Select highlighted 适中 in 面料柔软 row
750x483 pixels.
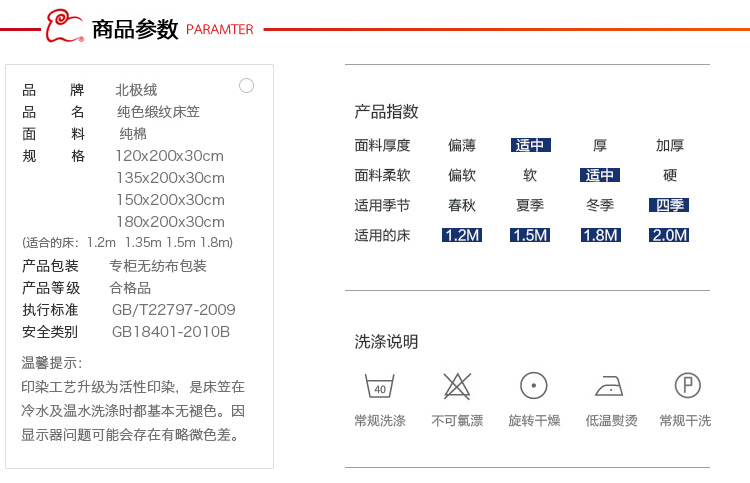[x=600, y=175]
